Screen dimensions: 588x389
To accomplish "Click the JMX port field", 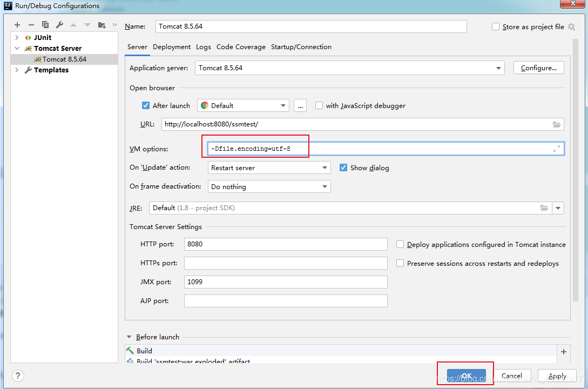I will tap(286, 282).
